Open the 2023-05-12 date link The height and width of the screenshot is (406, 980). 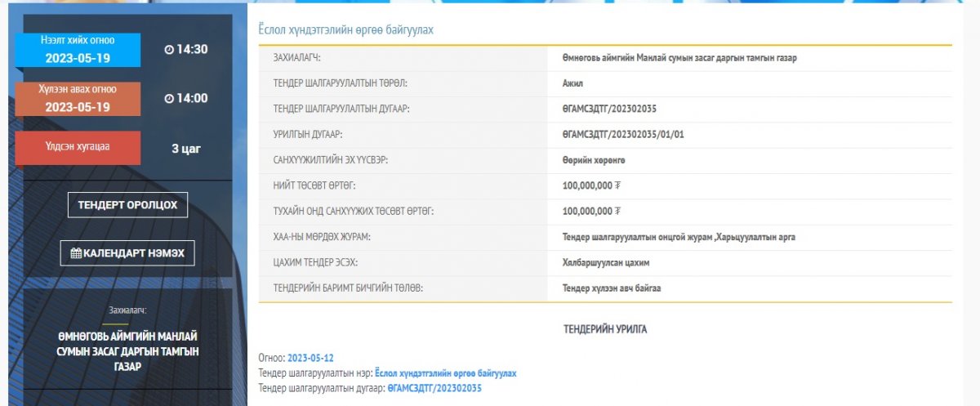[x=310, y=358]
